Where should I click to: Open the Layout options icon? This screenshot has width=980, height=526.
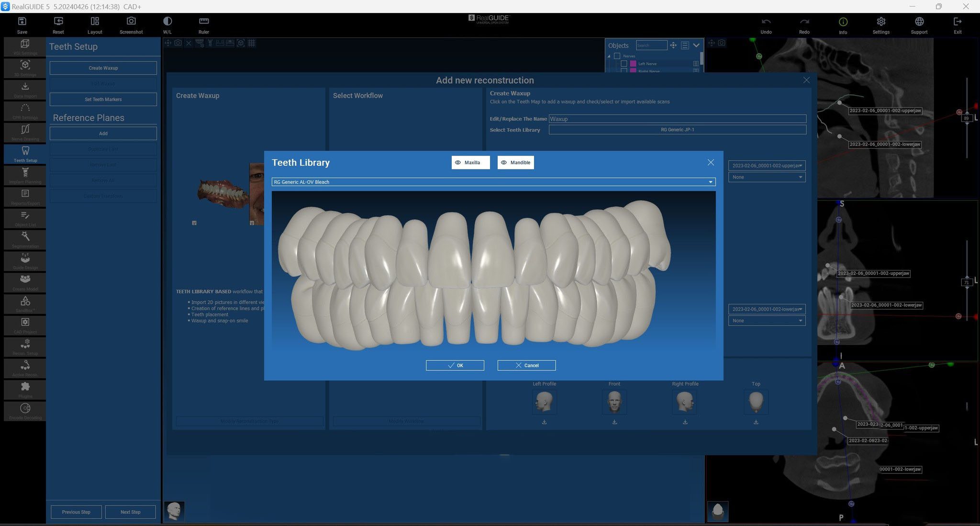pos(95,22)
